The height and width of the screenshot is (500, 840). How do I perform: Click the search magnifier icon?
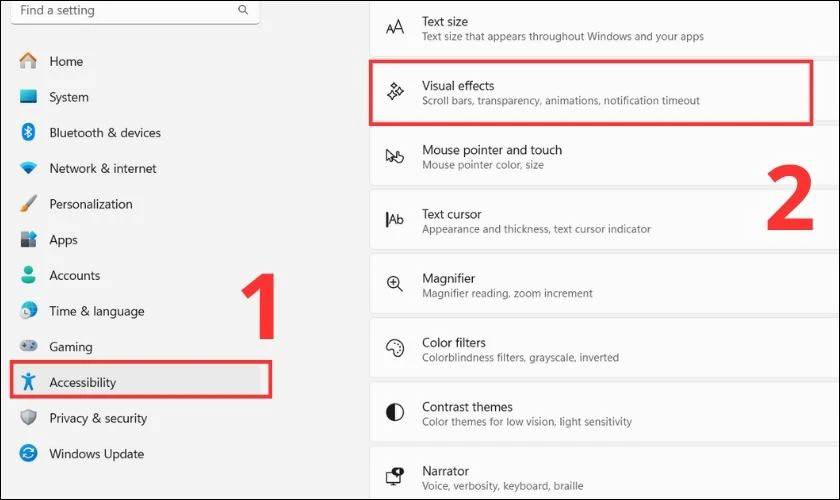click(x=243, y=10)
